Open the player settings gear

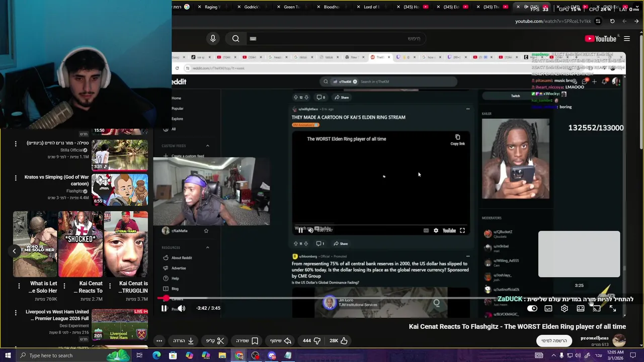pyautogui.click(x=565, y=308)
